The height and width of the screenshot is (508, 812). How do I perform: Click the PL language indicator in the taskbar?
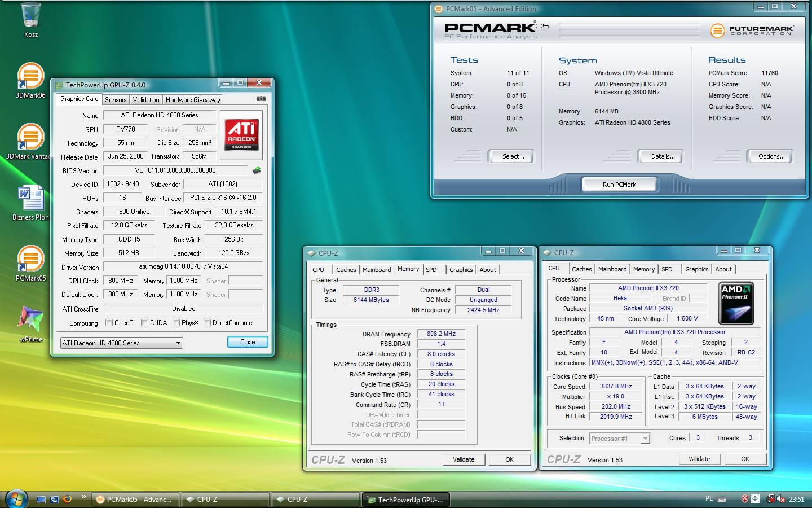(x=709, y=498)
